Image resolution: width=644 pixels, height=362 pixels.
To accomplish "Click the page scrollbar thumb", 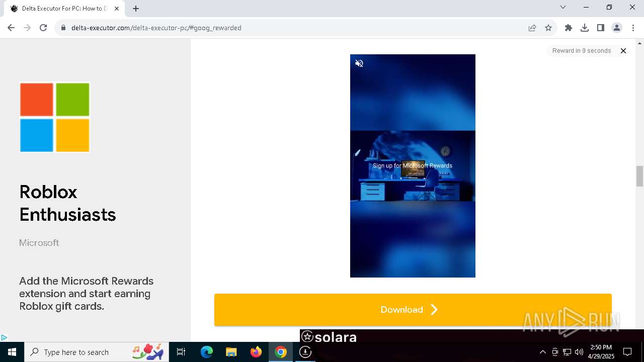I will 640,176.
